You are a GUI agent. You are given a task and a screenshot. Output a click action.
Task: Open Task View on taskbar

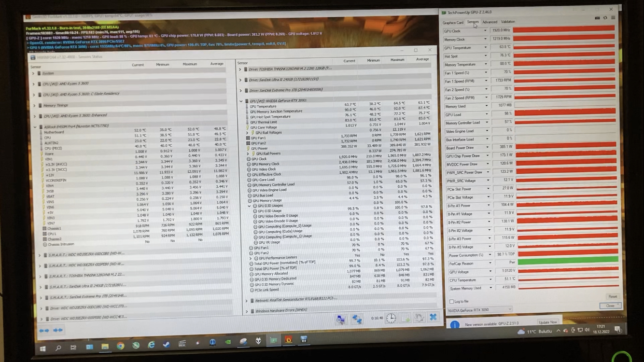[73, 348]
